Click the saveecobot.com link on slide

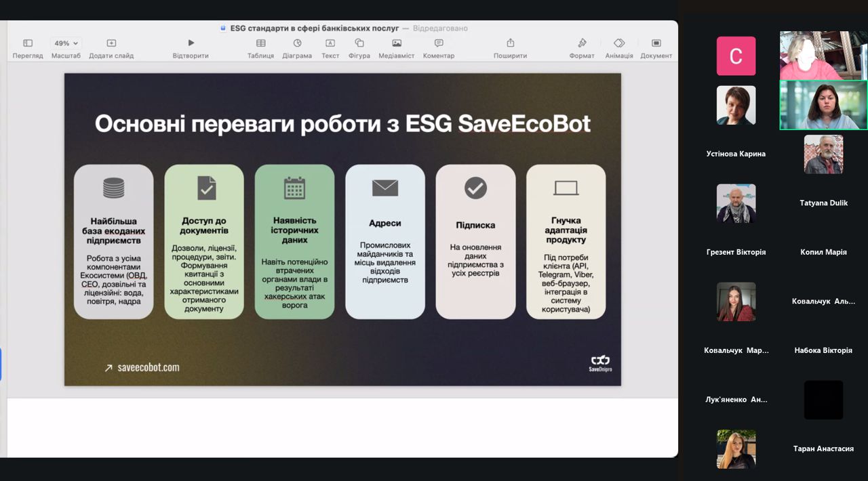click(148, 367)
